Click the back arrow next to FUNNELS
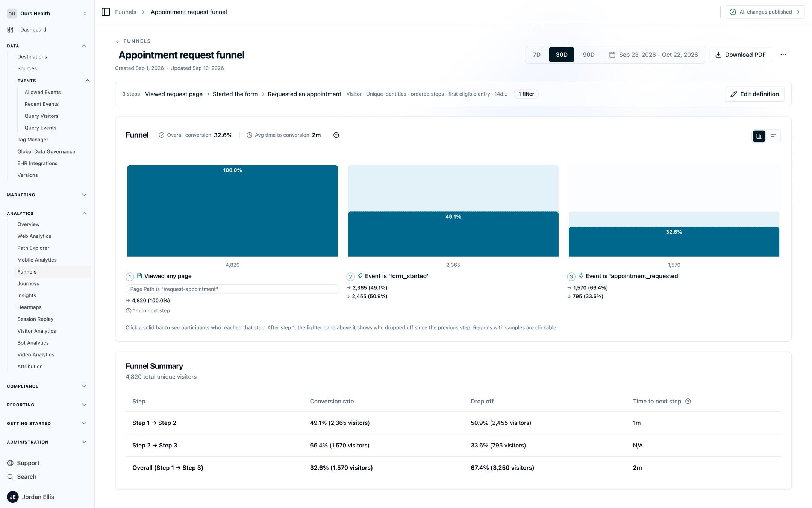 coord(118,41)
